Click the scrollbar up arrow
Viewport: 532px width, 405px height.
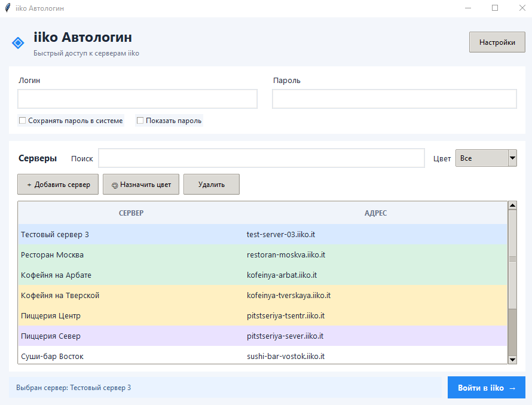point(512,205)
